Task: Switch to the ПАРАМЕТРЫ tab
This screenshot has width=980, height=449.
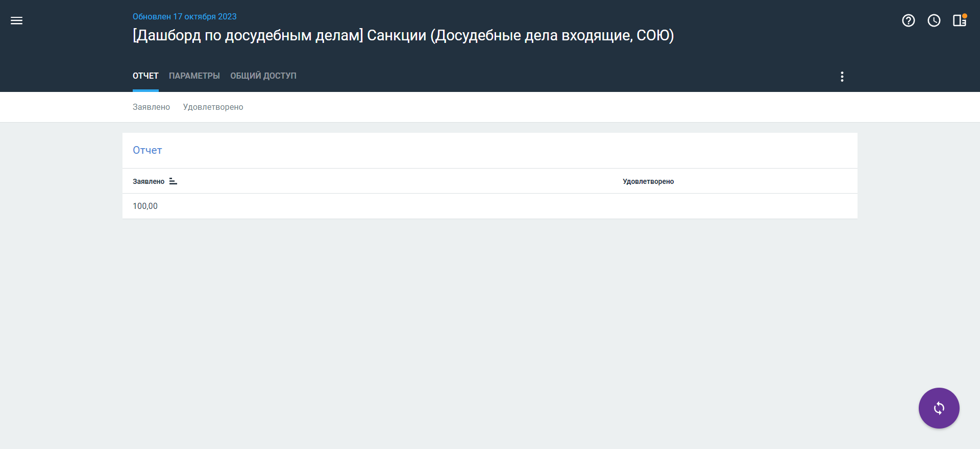Action: tap(194, 76)
